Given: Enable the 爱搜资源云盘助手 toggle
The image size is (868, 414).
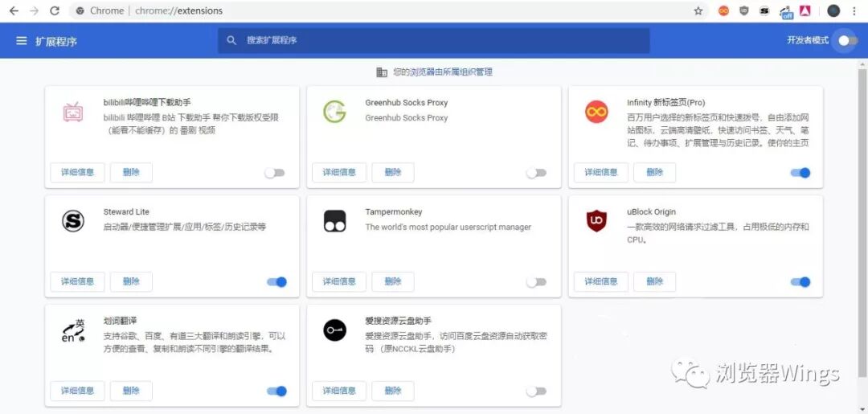Looking at the screenshot, I should tap(536, 391).
